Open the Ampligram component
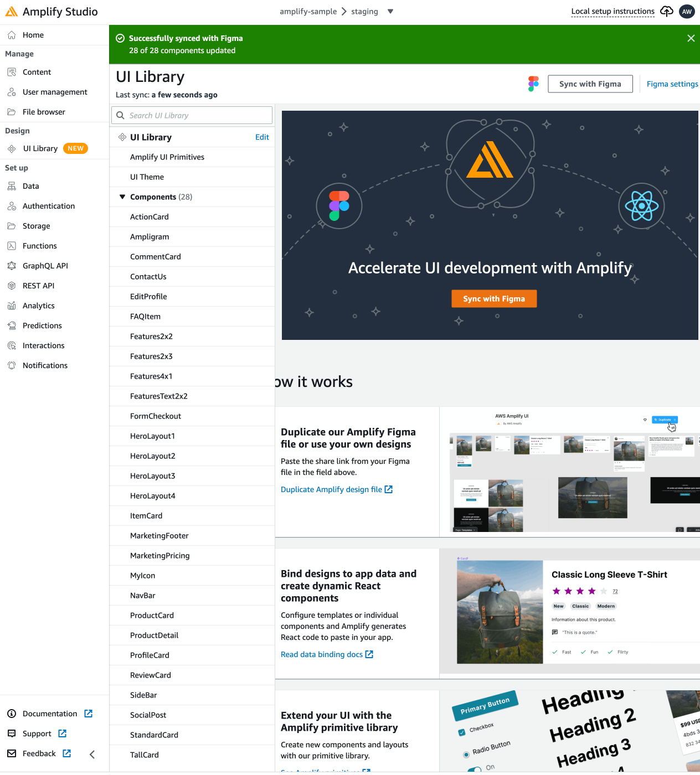 [192, 237]
